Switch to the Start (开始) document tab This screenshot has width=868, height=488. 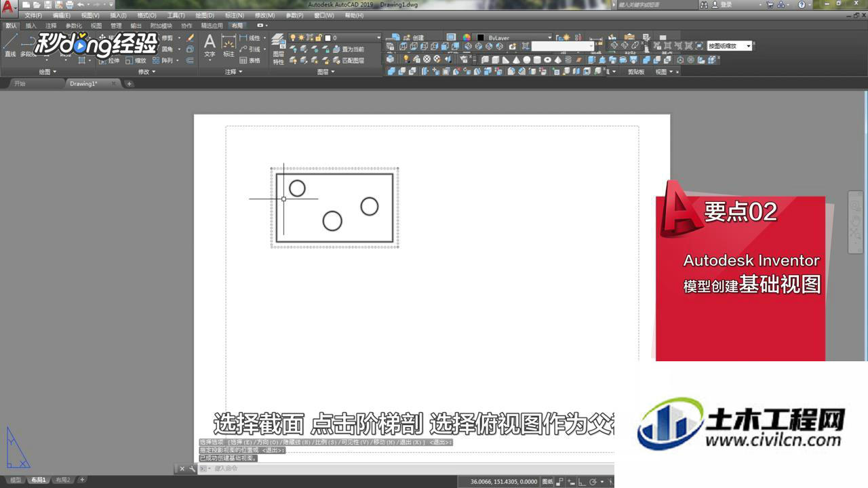point(19,84)
